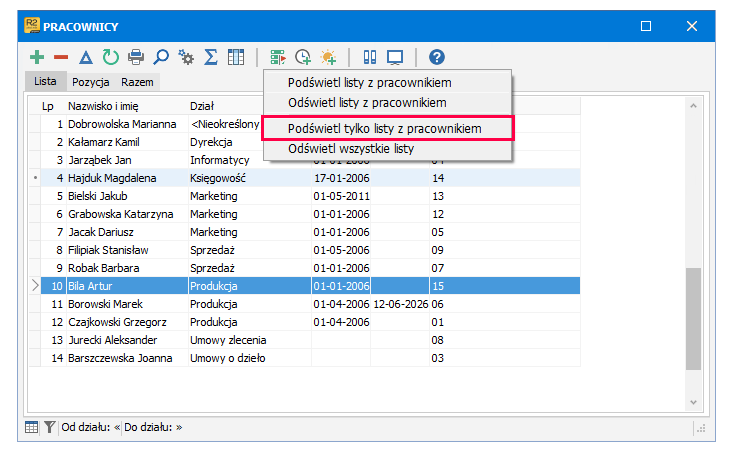Screen dimensions: 730x458
Task: Click the clock with plus icon
Action: [x=303, y=57]
